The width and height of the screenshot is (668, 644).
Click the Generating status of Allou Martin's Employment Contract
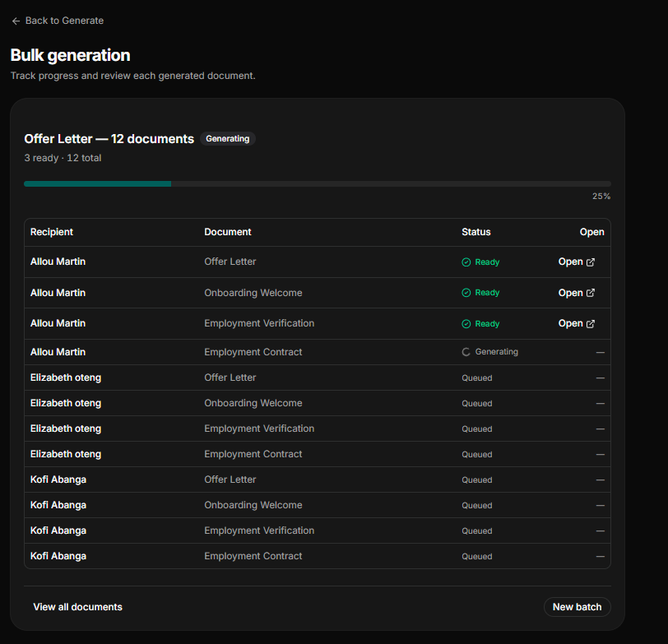(x=490, y=352)
